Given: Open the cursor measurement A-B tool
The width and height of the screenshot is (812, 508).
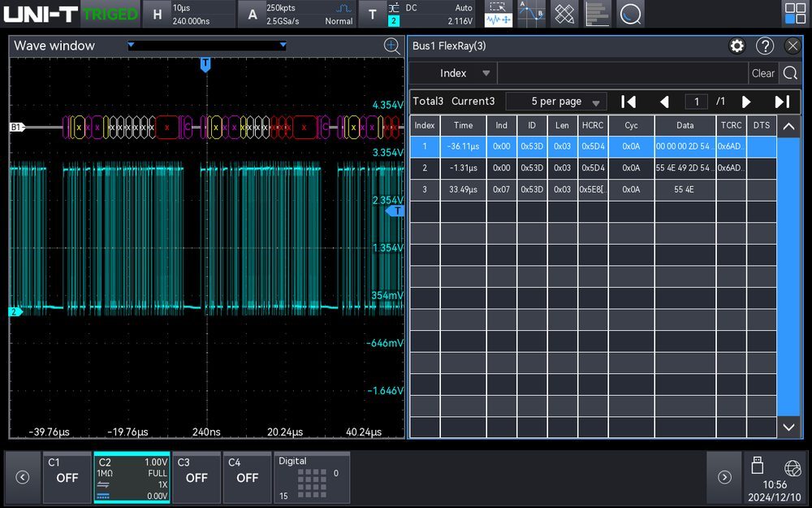Looking at the screenshot, I should [531, 14].
